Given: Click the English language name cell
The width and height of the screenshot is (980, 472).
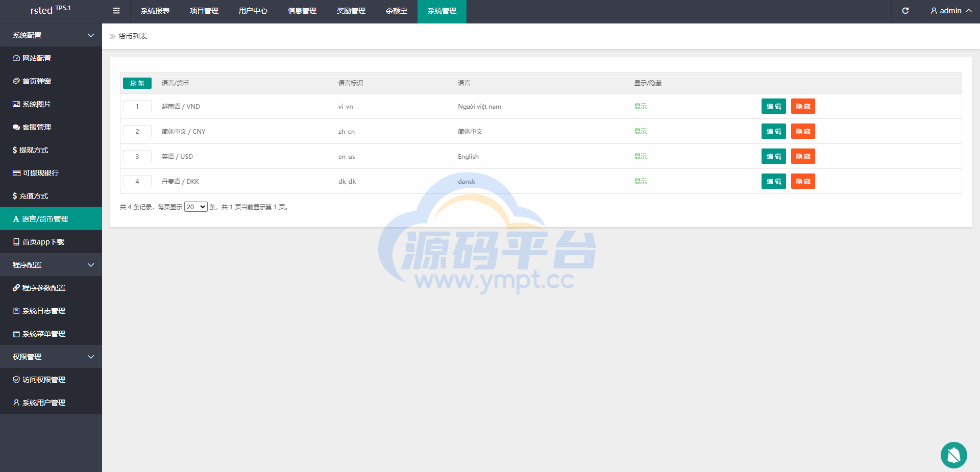Looking at the screenshot, I should (468, 157).
